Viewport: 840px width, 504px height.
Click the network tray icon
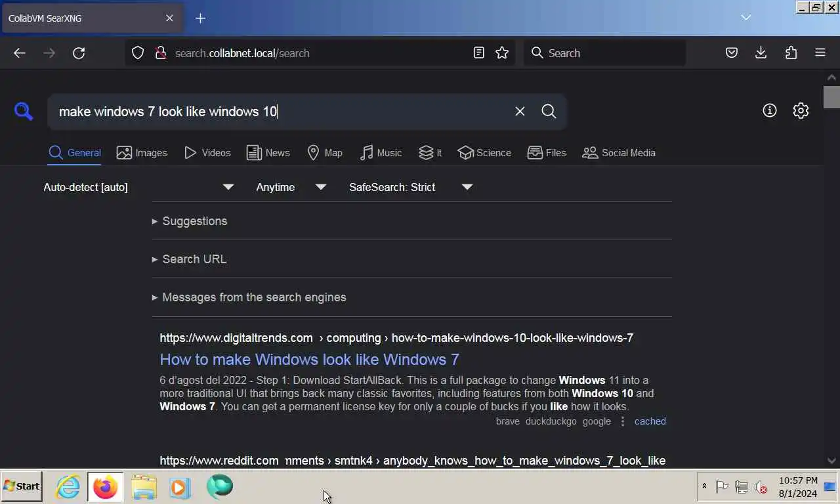pos(742,486)
